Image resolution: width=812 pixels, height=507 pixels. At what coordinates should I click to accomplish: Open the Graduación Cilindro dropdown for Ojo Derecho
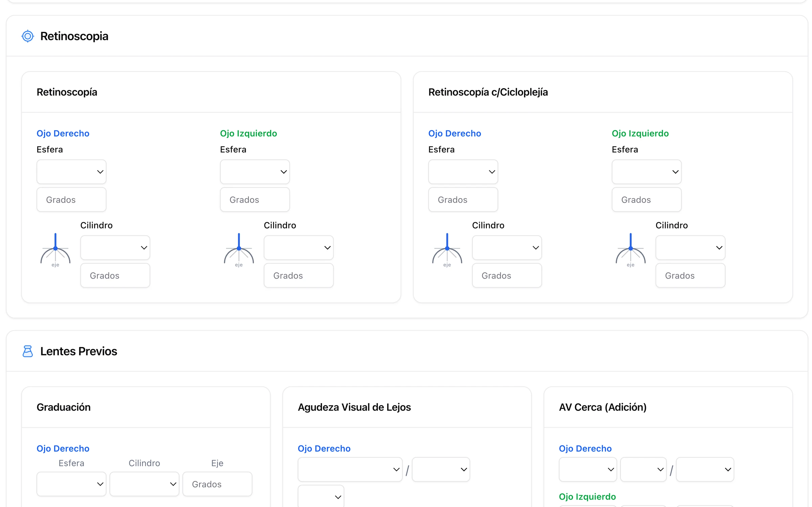pyautogui.click(x=144, y=484)
